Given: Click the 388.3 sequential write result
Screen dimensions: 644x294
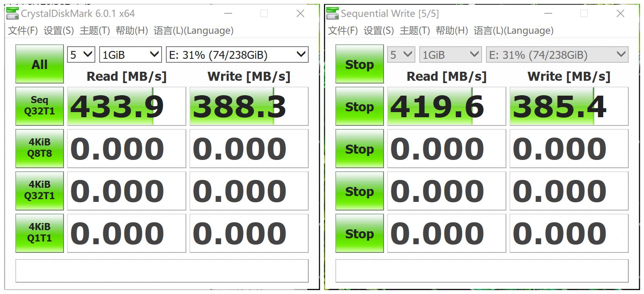Looking at the screenshot, I should [x=249, y=106].
